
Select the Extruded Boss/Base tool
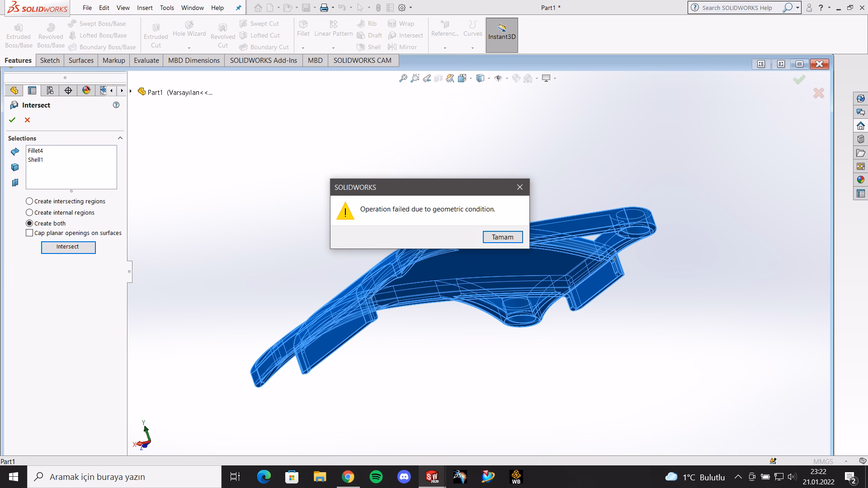(x=18, y=34)
